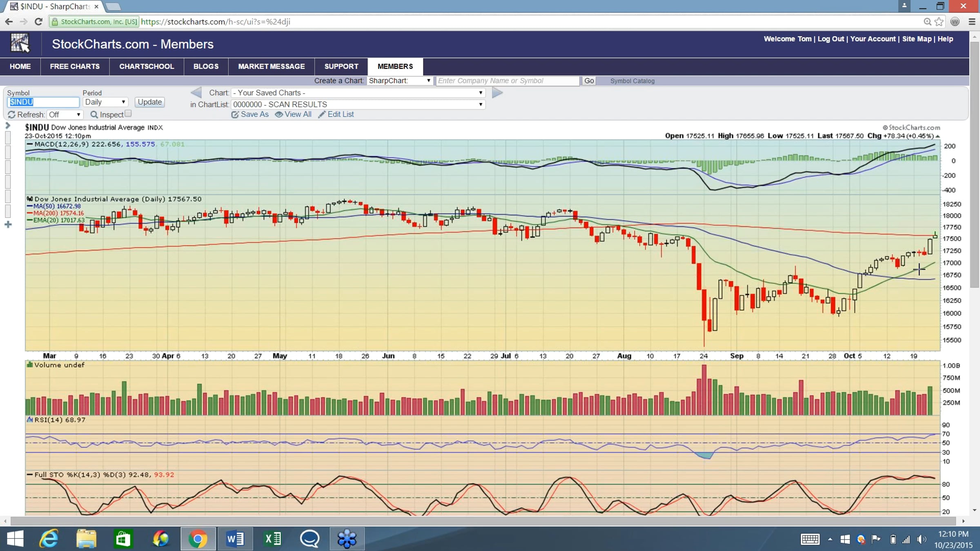Open the ChartList SCAN RESULTS dropdown
The width and height of the screenshot is (980, 551).
click(358, 104)
